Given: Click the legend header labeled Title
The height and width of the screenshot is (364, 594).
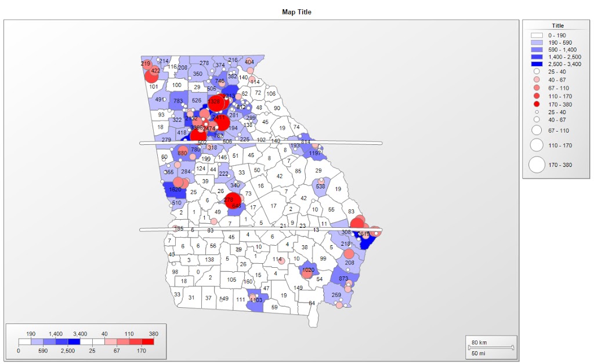Looking at the screenshot, I should [557, 26].
